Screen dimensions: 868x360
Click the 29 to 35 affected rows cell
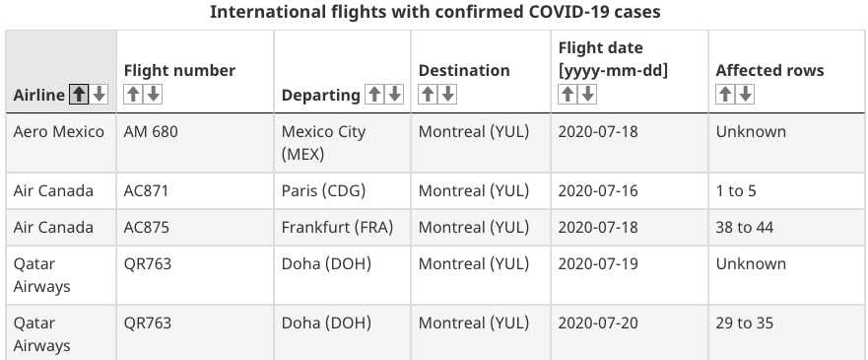click(786, 332)
